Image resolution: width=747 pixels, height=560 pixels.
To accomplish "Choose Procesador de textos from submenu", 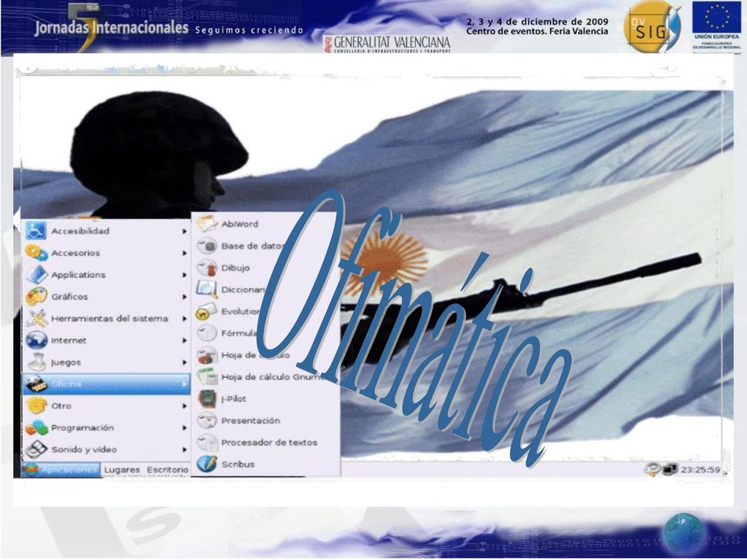I will (266, 443).
